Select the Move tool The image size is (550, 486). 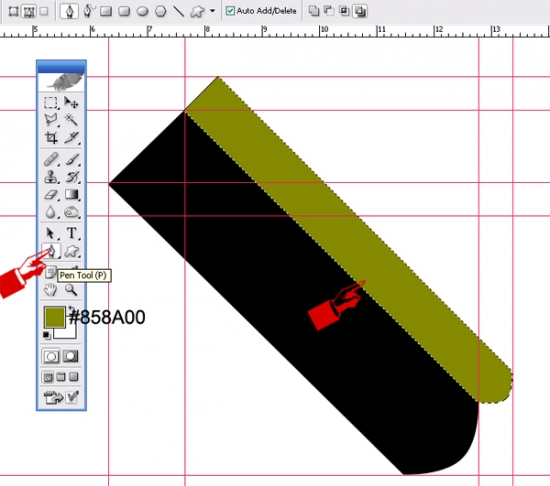point(71,102)
